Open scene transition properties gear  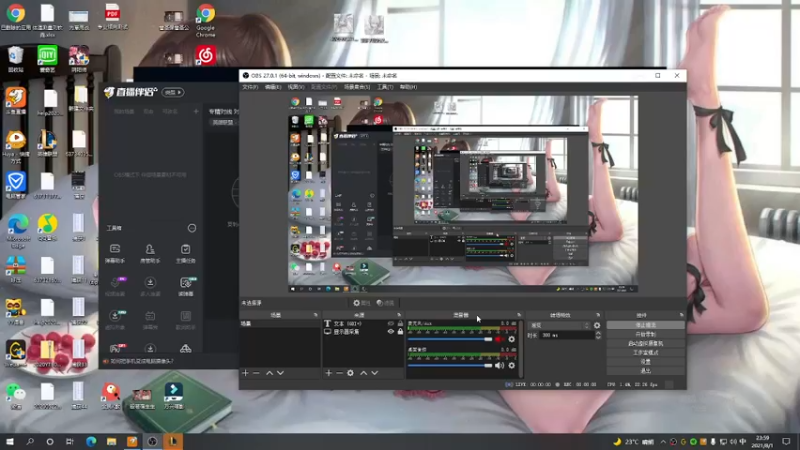597,325
